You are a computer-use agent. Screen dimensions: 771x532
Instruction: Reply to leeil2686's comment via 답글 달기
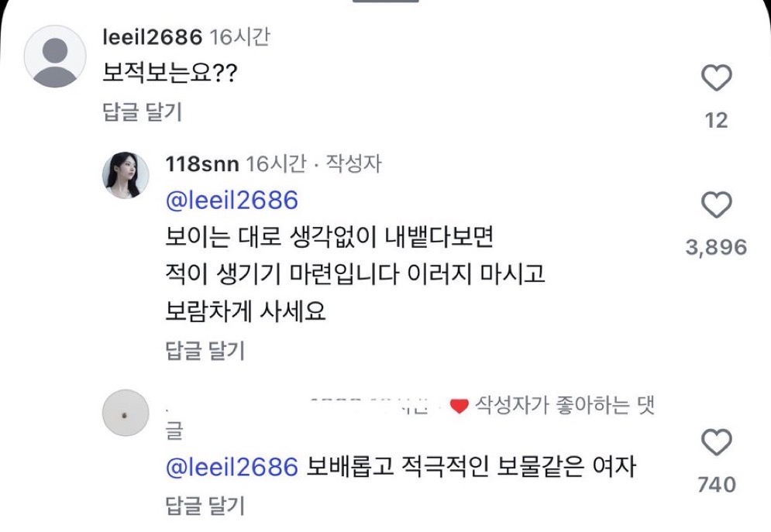pos(142,112)
